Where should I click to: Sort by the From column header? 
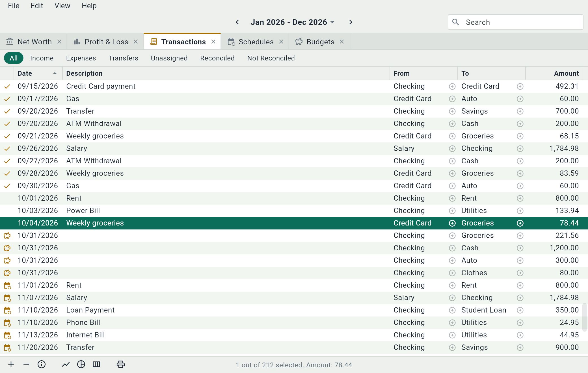[424, 73]
